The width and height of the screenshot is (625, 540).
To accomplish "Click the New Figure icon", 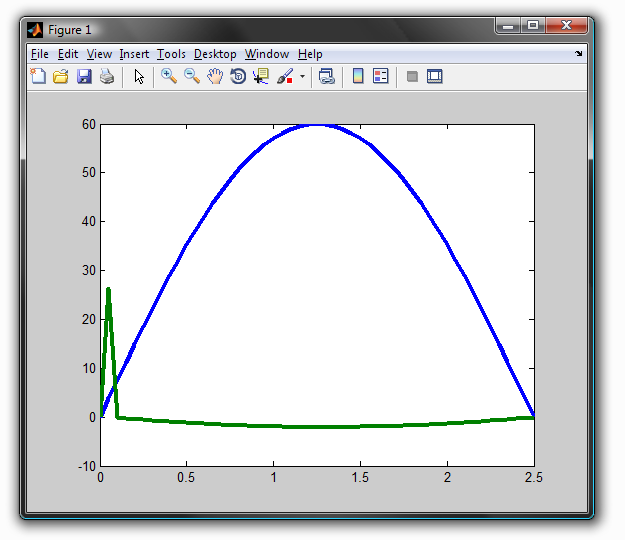I will pyautogui.click(x=38, y=76).
